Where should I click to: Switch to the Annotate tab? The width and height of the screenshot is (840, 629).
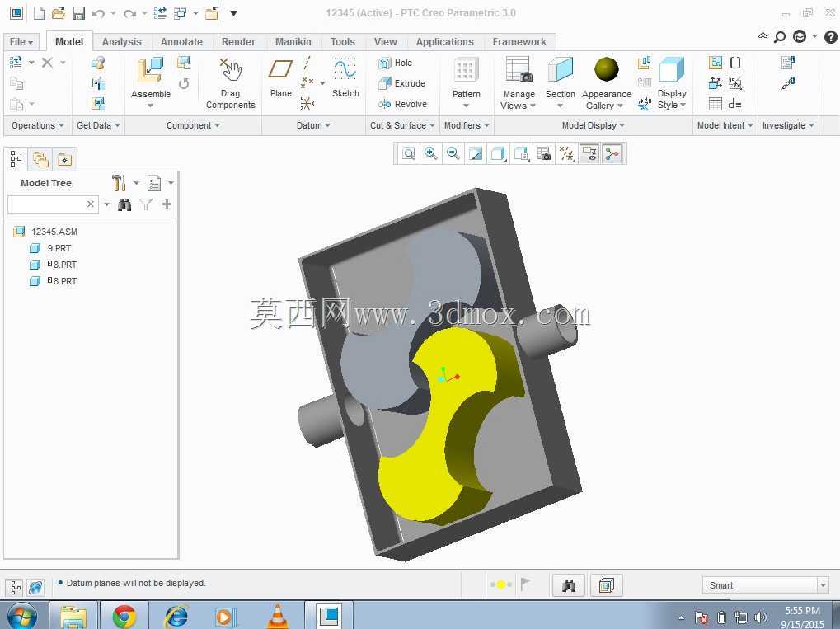pos(181,42)
